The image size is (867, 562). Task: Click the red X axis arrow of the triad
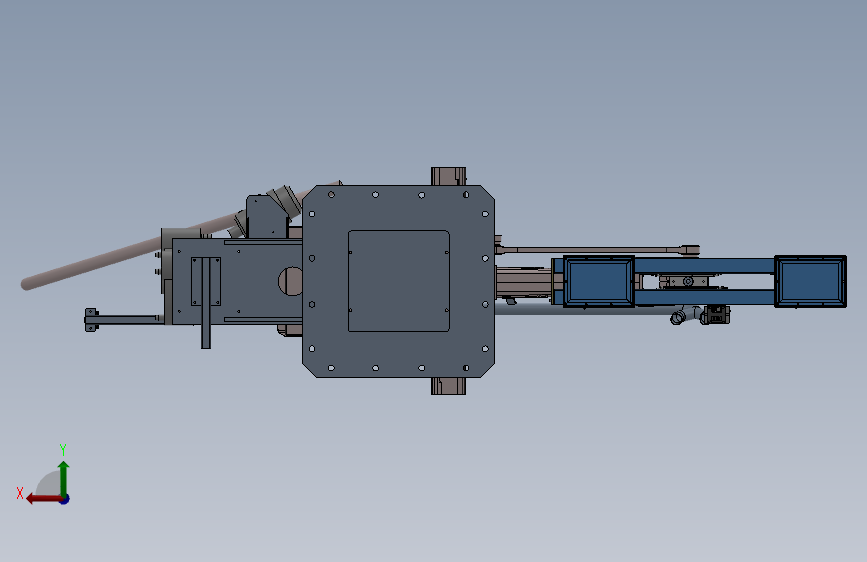(44, 499)
